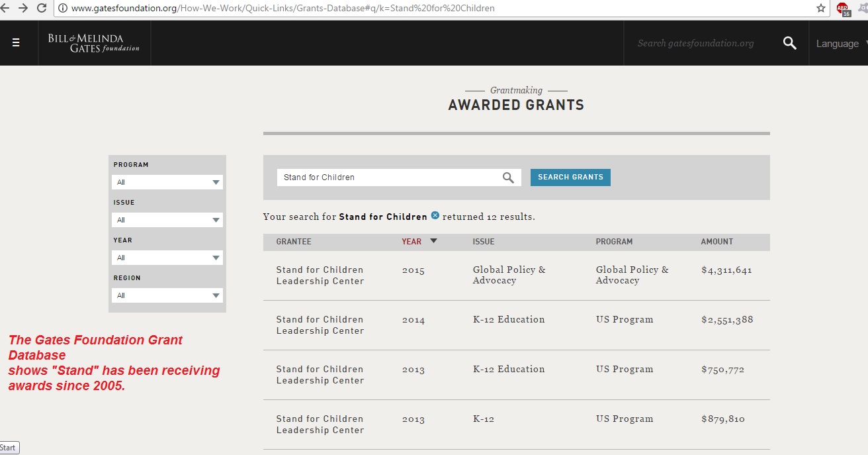This screenshot has height=455, width=868.
Task: Sort by the Issue column header
Action: [x=484, y=242]
